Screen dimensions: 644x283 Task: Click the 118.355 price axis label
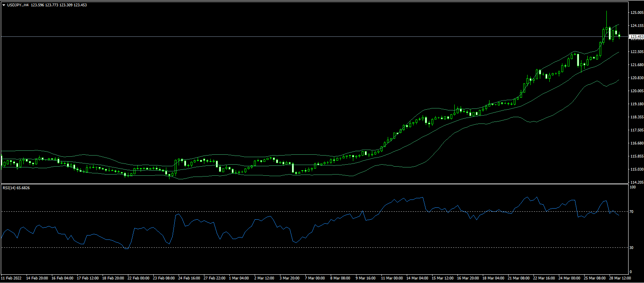tap(637, 117)
